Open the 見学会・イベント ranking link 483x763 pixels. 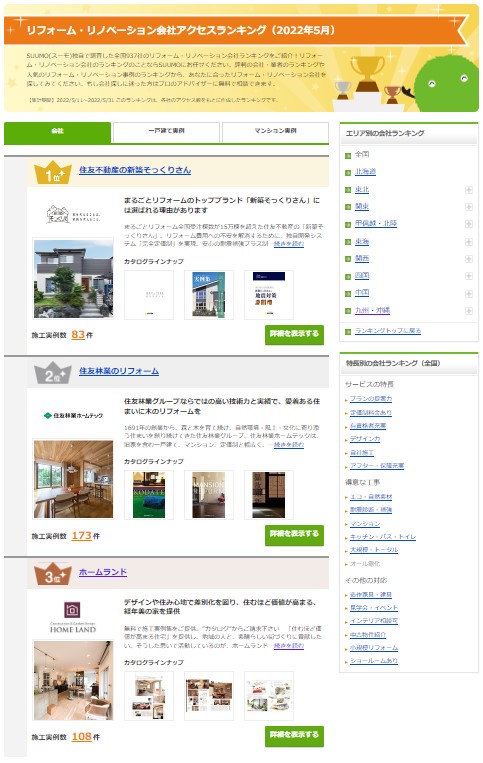point(374,608)
